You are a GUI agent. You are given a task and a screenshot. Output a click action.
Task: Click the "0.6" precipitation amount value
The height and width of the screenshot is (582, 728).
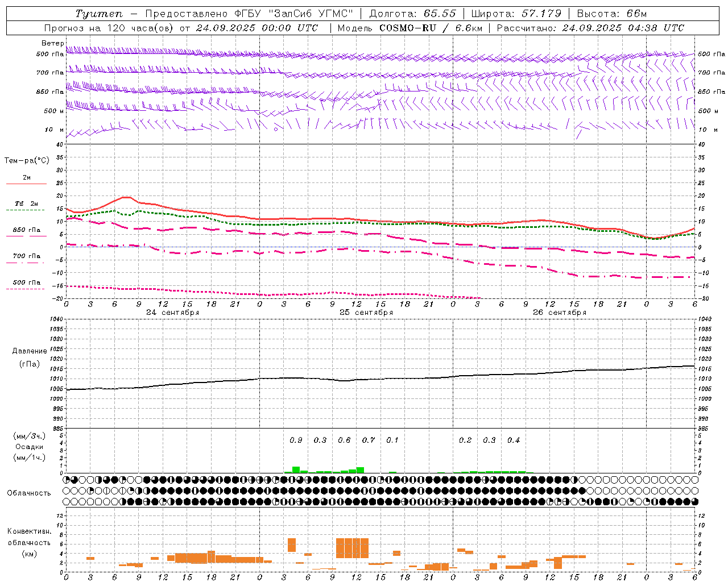point(344,440)
